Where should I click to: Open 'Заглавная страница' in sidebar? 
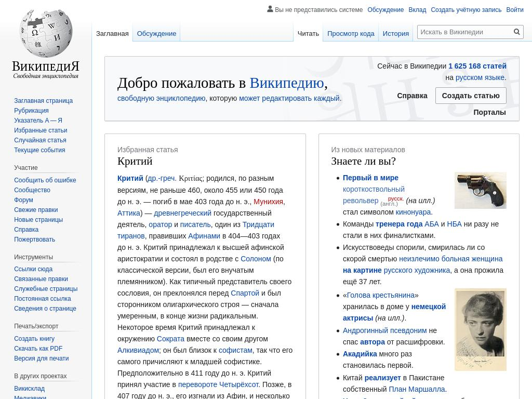click(44, 101)
